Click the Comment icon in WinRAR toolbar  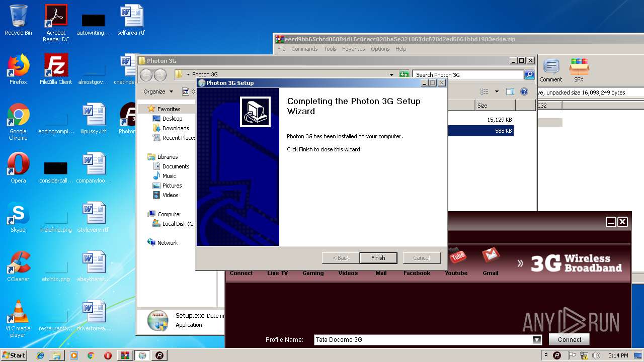551,70
